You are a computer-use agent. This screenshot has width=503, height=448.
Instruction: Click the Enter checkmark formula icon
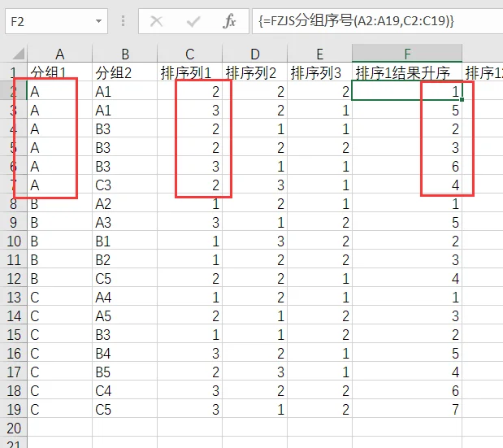193,21
